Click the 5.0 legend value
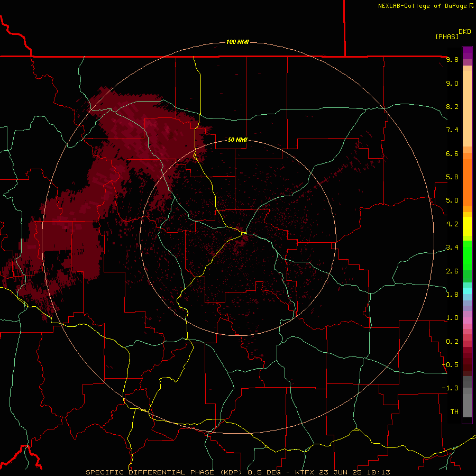This screenshot has height=476, width=476. 452,200
